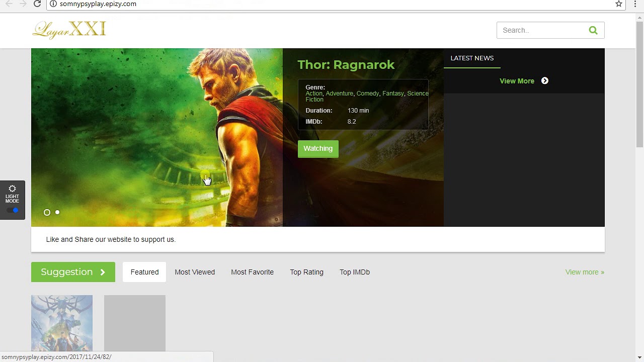Click the '8.2' IMDb rating value
The width and height of the screenshot is (644, 362).
(352, 122)
